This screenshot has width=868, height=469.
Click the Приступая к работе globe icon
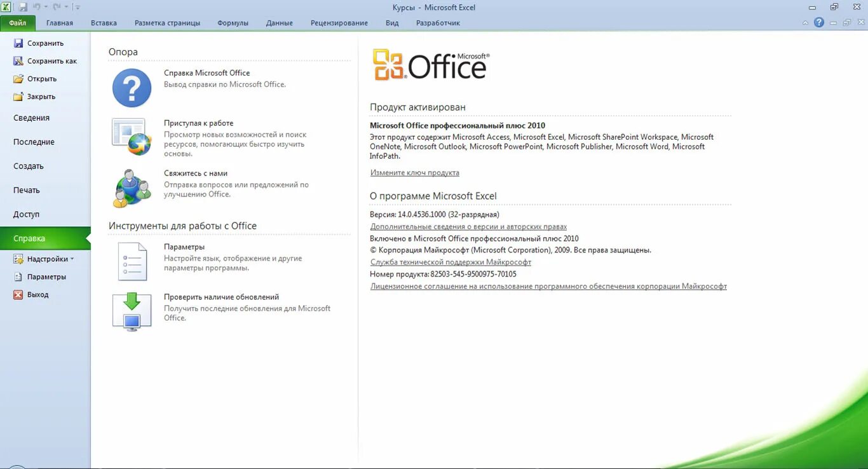(132, 136)
